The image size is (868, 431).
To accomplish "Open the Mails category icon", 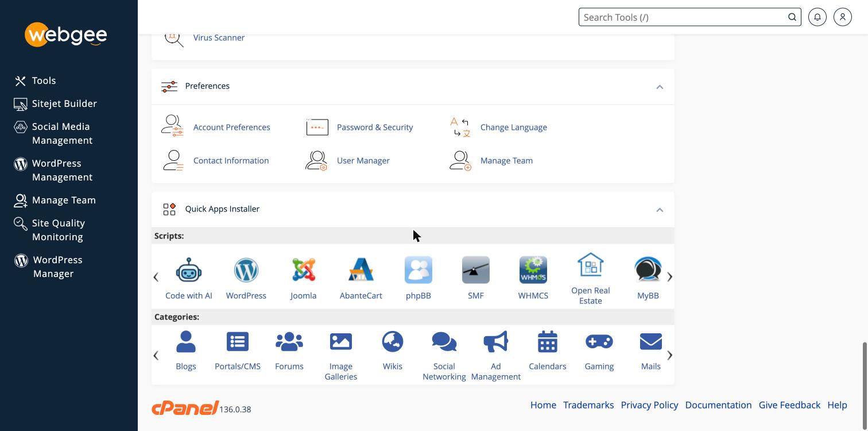I will pyautogui.click(x=651, y=341).
